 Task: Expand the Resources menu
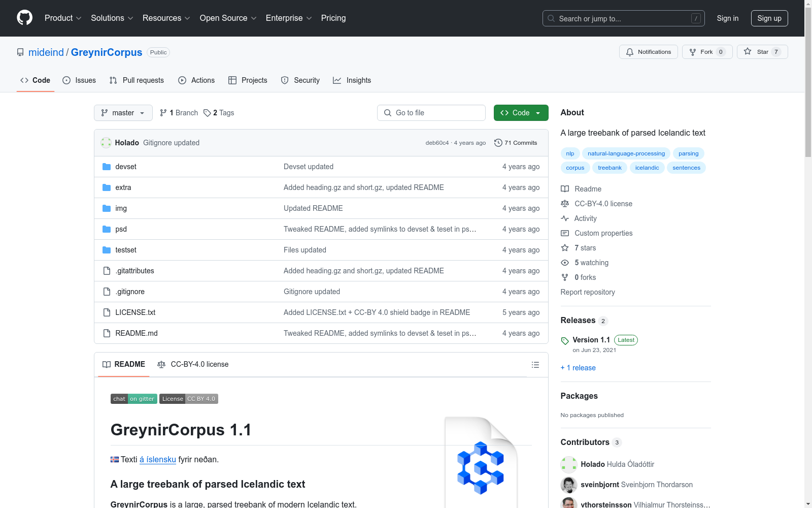[166, 18]
